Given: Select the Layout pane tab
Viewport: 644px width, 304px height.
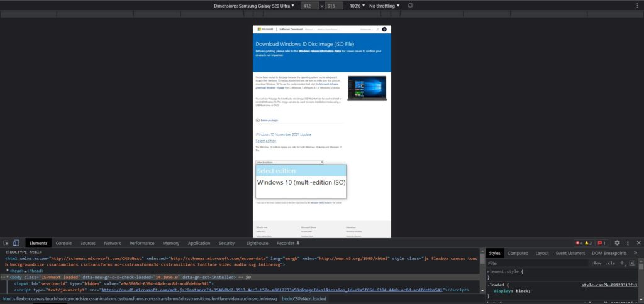Looking at the screenshot, I should point(542,253).
